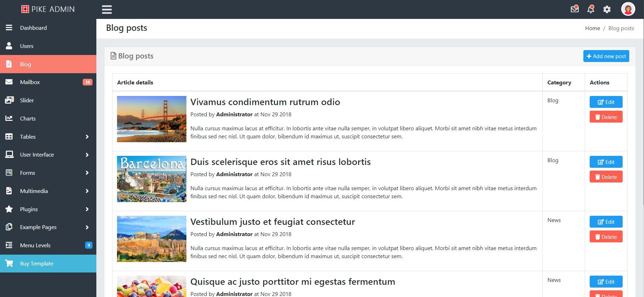This screenshot has height=297, width=644.
Task: Edit the Duis scelerisque post
Action: tap(606, 162)
